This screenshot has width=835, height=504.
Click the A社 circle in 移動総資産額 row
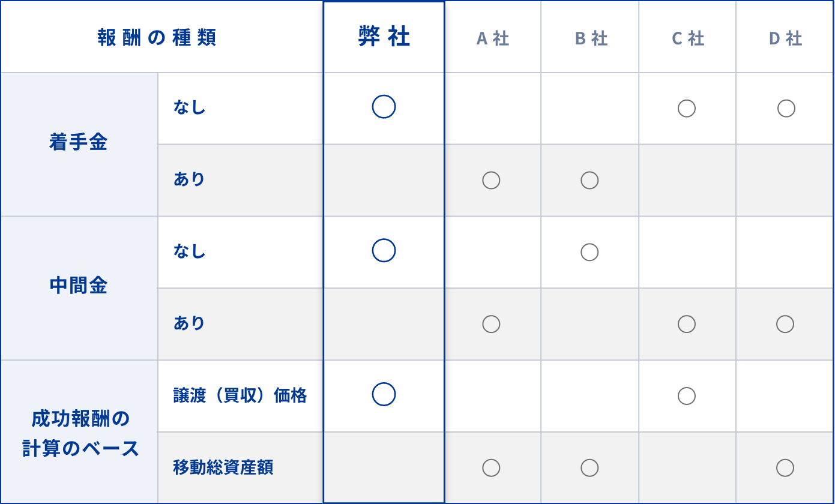click(x=491, y=468)
